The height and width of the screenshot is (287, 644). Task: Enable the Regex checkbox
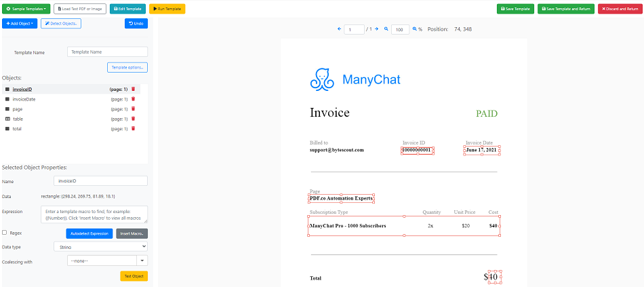point(5,233)
